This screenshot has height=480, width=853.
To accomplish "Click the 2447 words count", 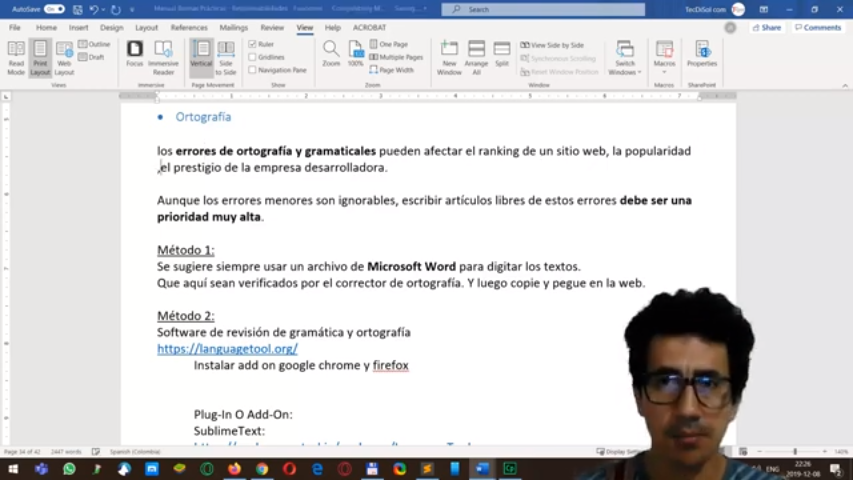I will point(66,452).
